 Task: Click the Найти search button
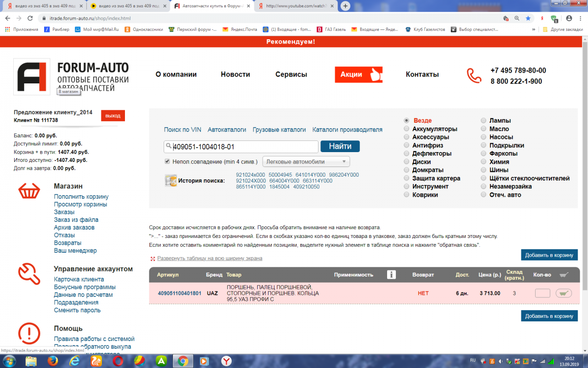click(x=340, y=146)
